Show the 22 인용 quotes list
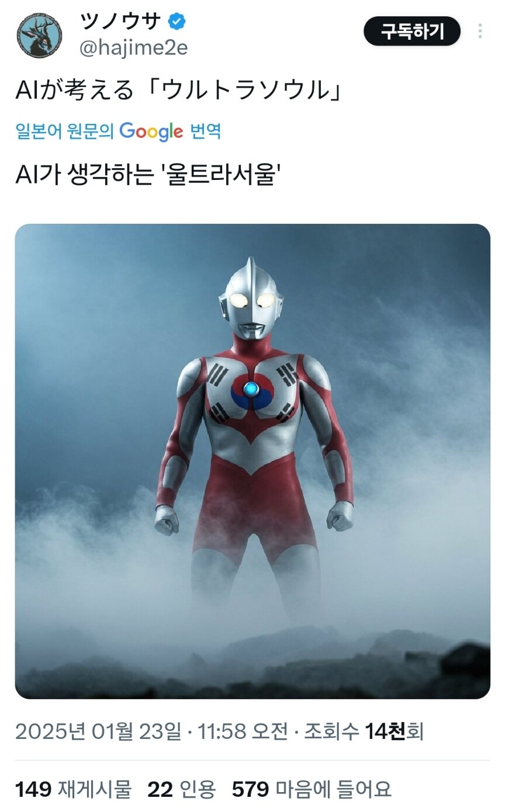This screenshot has height=812, width=505. [181, 789]
